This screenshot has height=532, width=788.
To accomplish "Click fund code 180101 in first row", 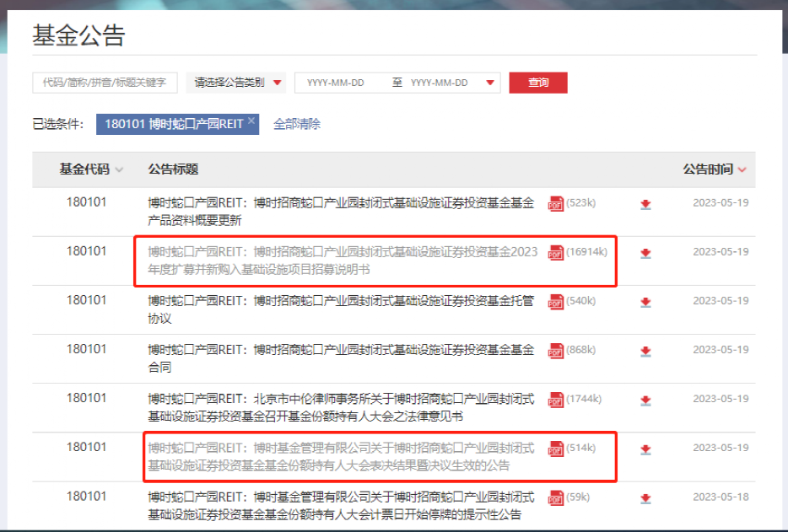I will (x=86, y=202).
